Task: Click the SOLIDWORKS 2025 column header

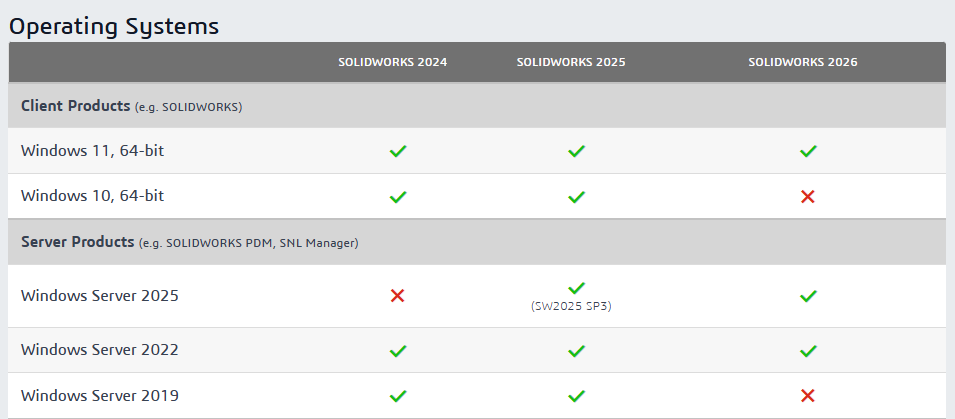Action: (571, 62)
